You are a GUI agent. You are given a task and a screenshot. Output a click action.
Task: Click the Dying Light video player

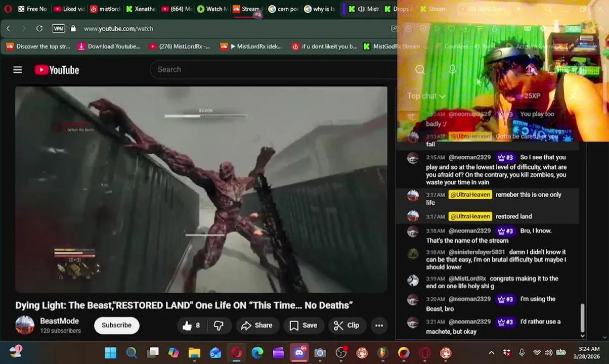[x=201, y=190]
